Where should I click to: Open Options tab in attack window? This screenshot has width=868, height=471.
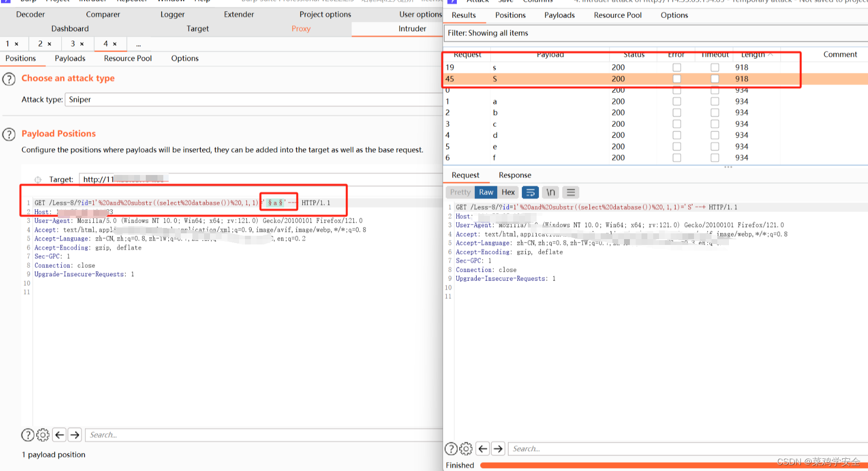tap(674, 15)
